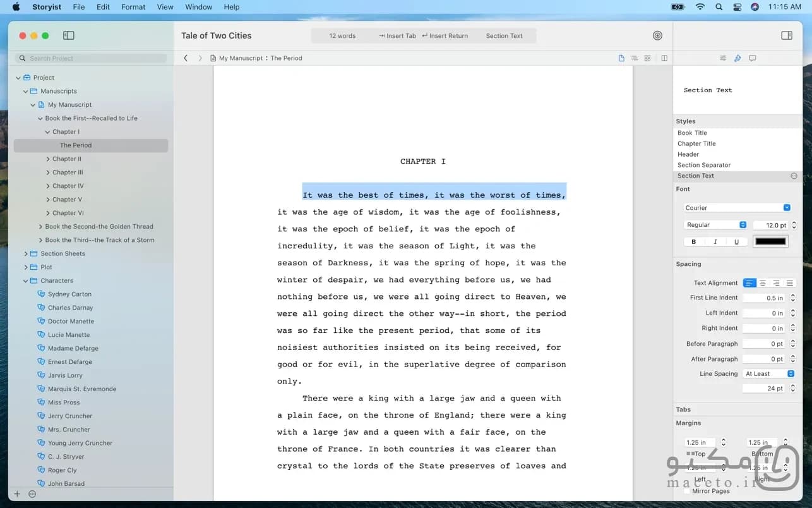
Task: Open the Apple menu
Action: click(x=16, y=7)
